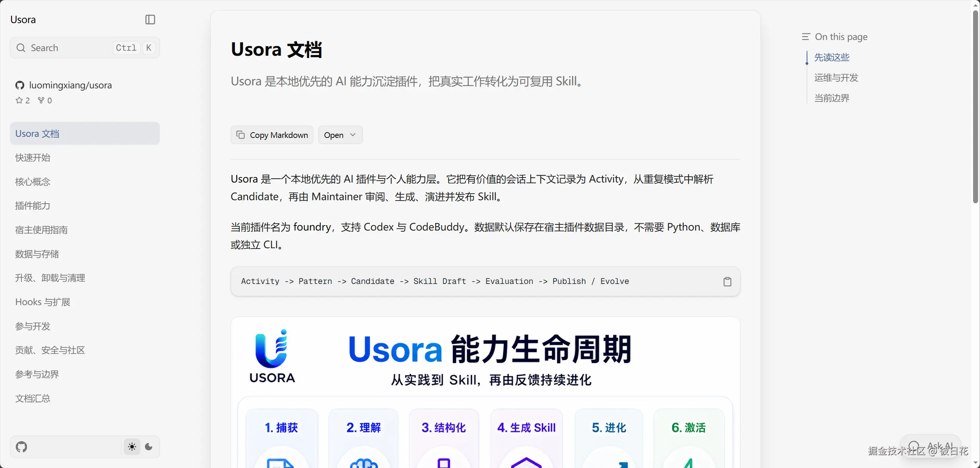Expand the Open dropdown menu
Screen dimensions: 980x468
(340, 135)
